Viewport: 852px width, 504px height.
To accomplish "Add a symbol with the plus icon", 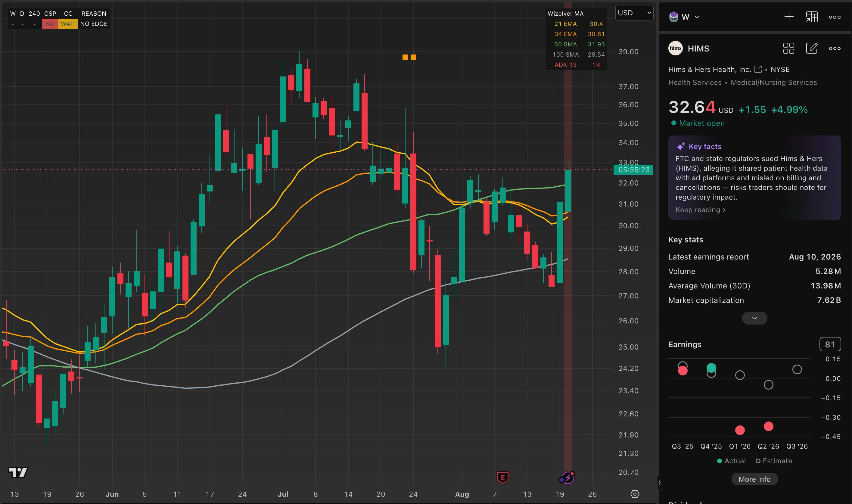I will [789, 17].
